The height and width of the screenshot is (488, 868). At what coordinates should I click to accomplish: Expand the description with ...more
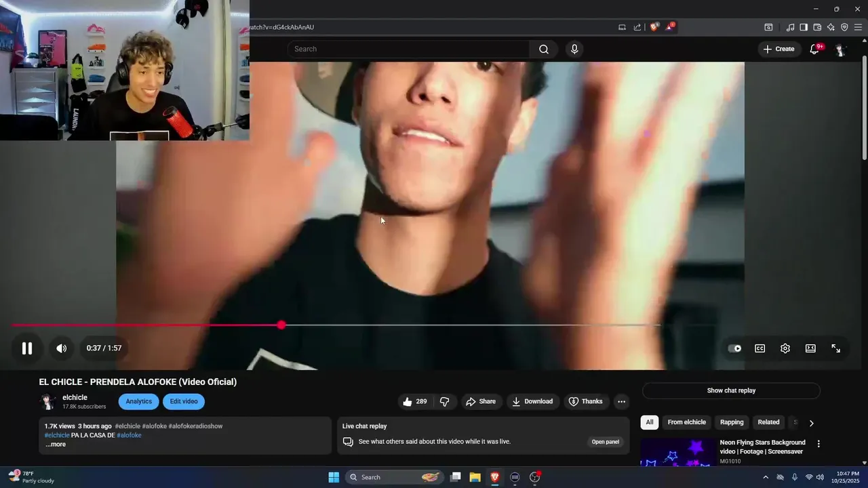point(56,445)
